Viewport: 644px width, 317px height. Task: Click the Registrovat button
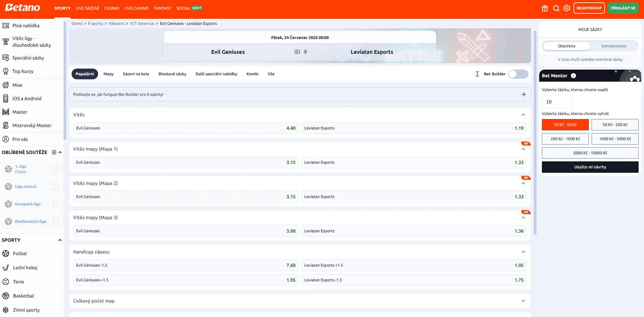tap(589, 8)
